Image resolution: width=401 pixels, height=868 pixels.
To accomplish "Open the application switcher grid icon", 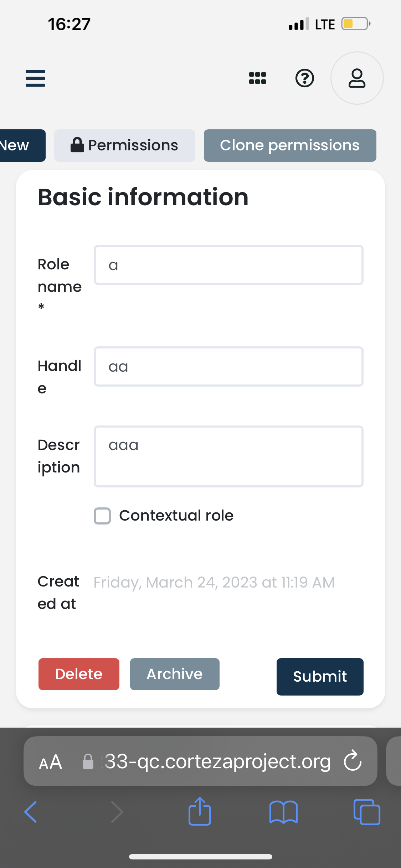I will coord(257,78).
